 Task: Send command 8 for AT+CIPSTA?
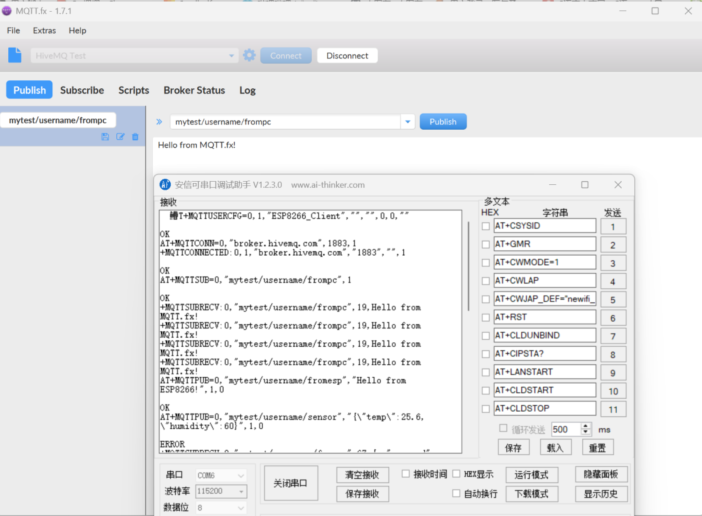click(613, 354)
